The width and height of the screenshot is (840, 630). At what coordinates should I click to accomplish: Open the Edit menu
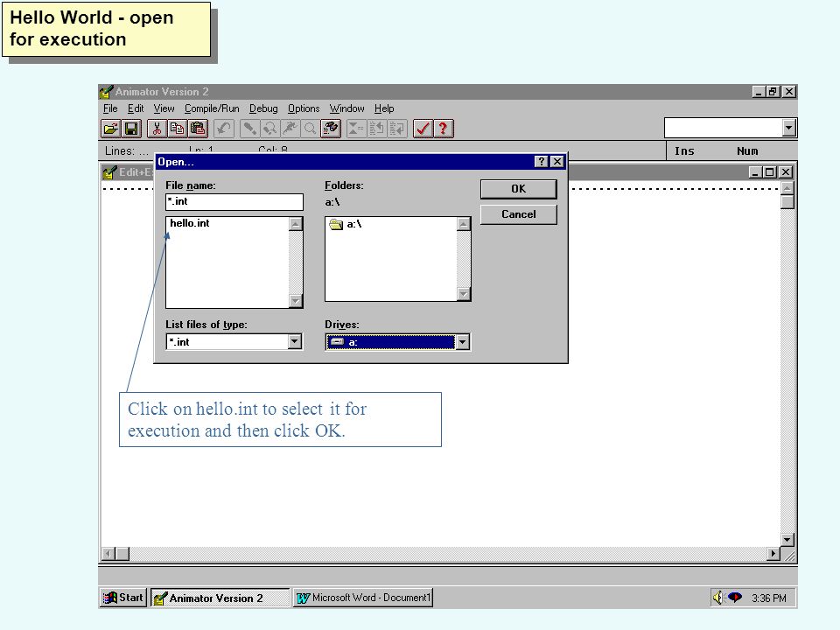click(136, 108)
